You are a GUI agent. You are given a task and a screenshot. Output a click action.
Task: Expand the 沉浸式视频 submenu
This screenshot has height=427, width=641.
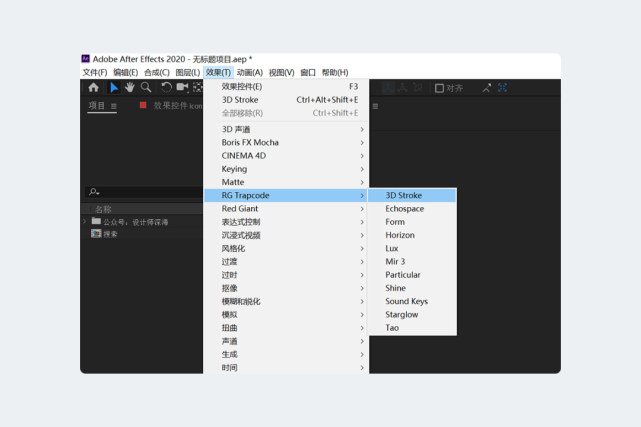[x=286, y=235]
